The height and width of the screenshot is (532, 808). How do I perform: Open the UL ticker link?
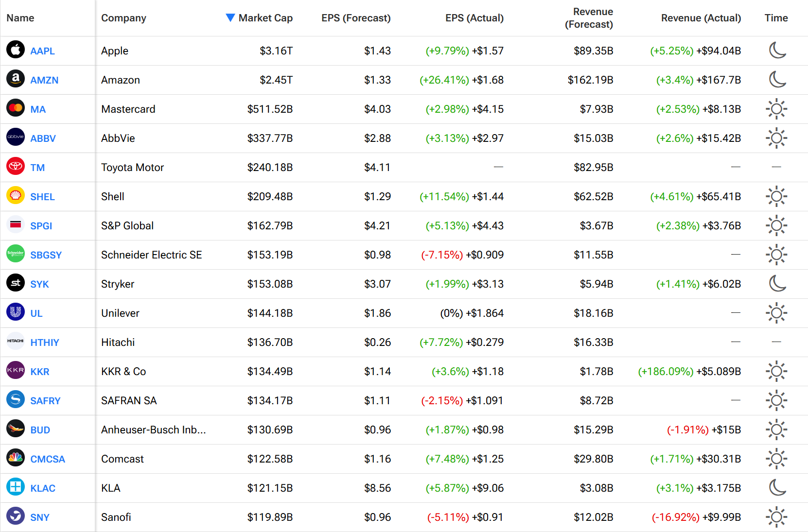[36, 313]
